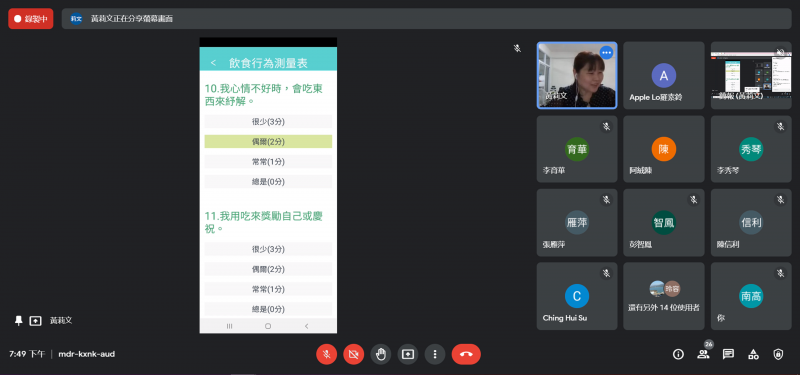Screen dimensions: 800x375
Task: Click the meeting code mdr-kxnk-aud
Action: click(87, 354)
